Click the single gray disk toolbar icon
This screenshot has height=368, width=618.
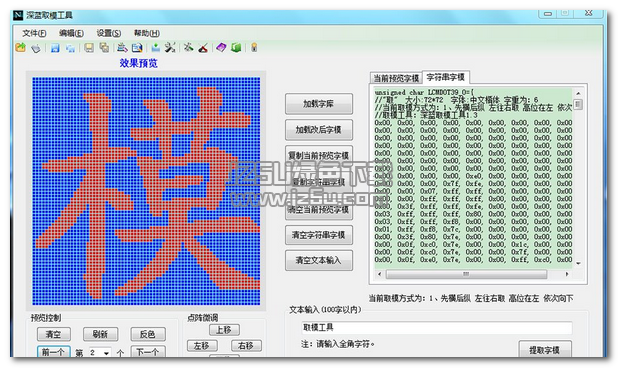pyautogui.click(x=89, y=48)
